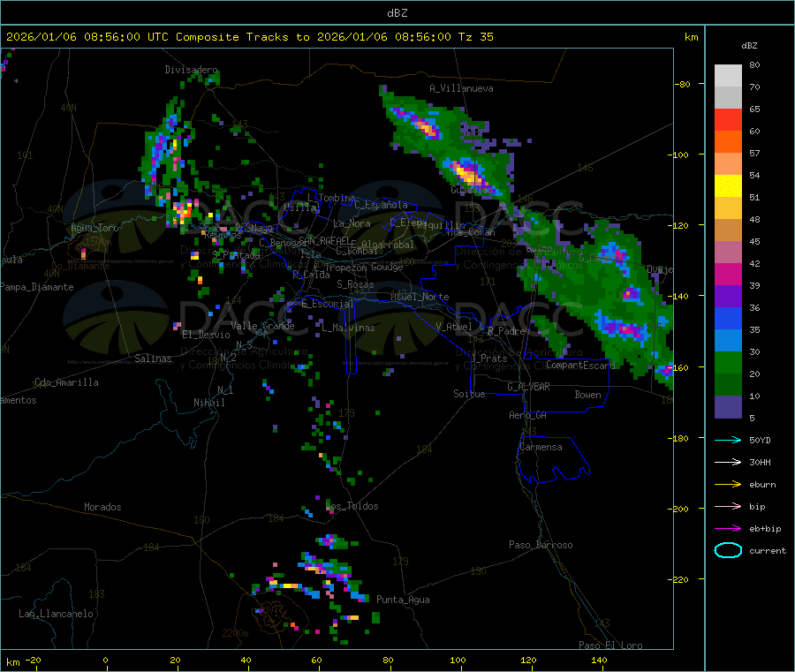The height and width of the screenshot is (672, 795).
Task: Click the 50YD cyan arrow legend icon
Action: point(728,440)
